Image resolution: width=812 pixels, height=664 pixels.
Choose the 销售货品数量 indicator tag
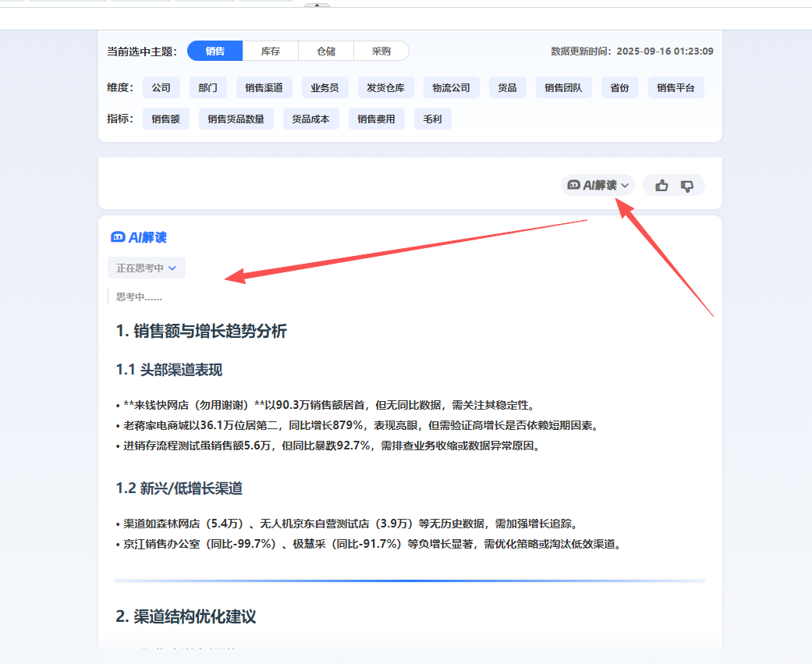[x=236, y=119]
